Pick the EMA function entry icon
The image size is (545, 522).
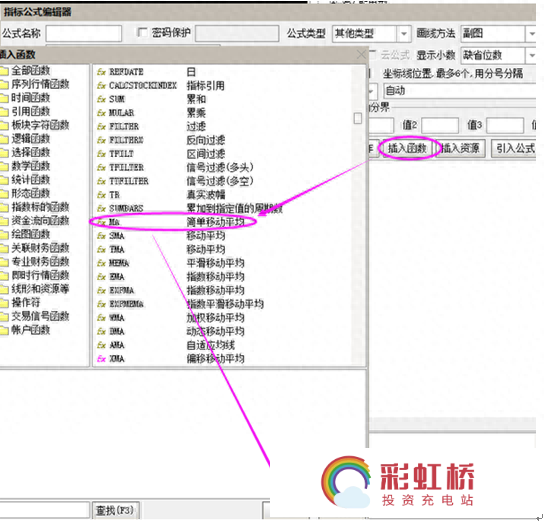pyautogui.click(x=101, y=277)
